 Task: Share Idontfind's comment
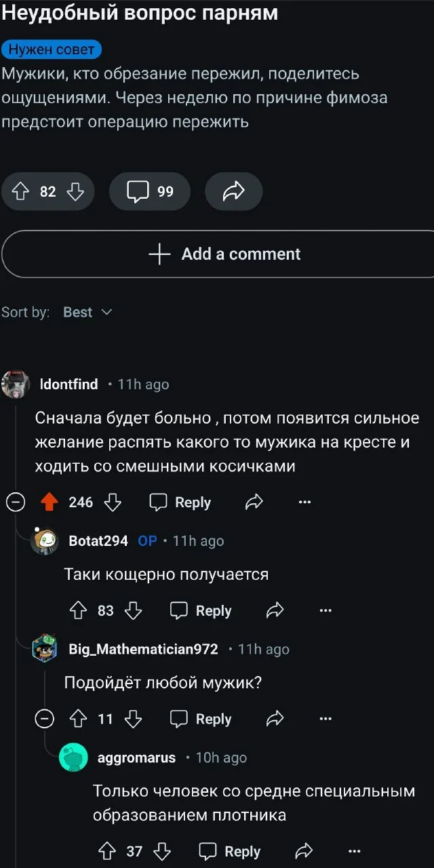pos(254,502)
